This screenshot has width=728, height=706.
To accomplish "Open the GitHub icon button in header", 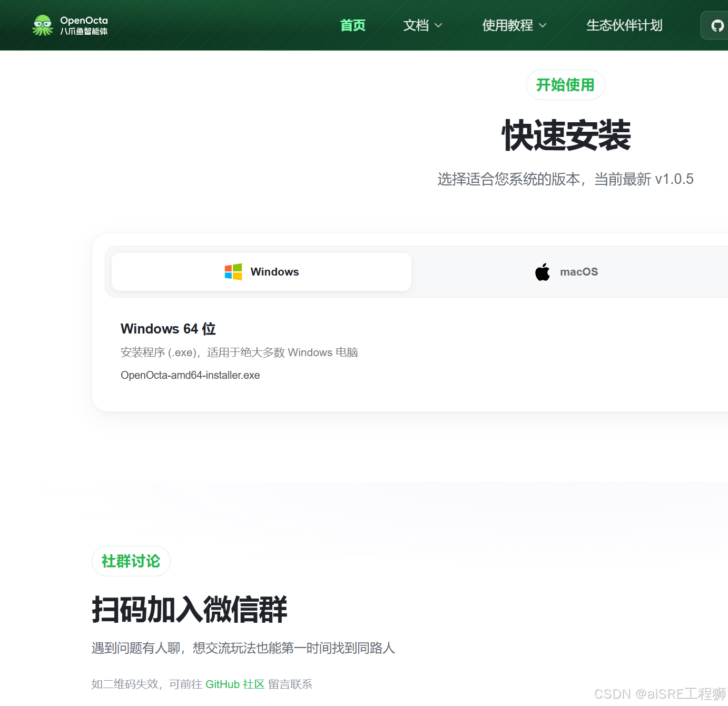I will point(716,25).
